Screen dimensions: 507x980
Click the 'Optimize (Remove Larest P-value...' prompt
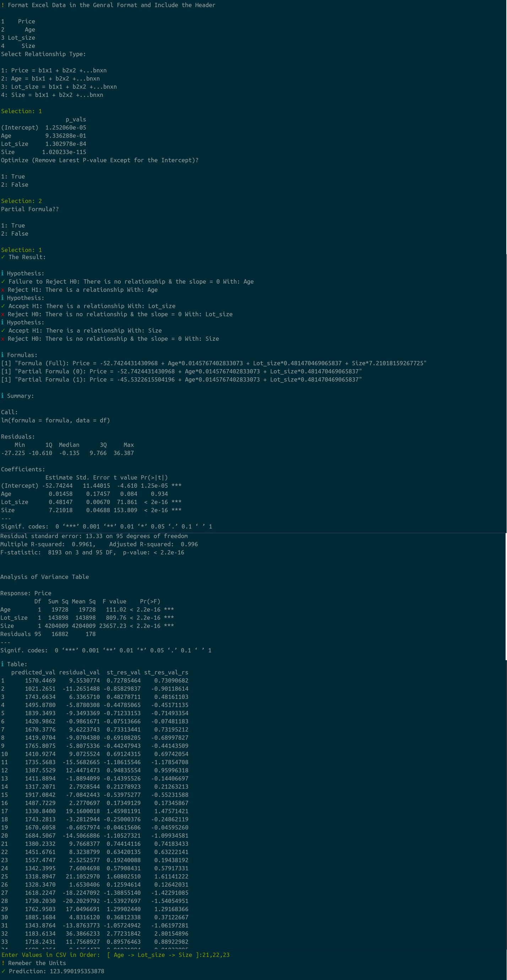(100, 160)
